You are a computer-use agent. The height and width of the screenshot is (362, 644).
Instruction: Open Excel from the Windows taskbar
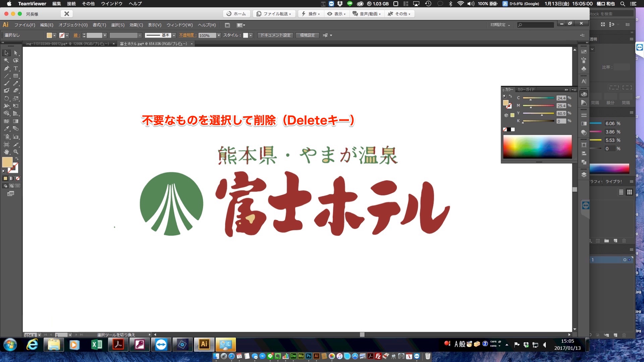click(97, 345)
